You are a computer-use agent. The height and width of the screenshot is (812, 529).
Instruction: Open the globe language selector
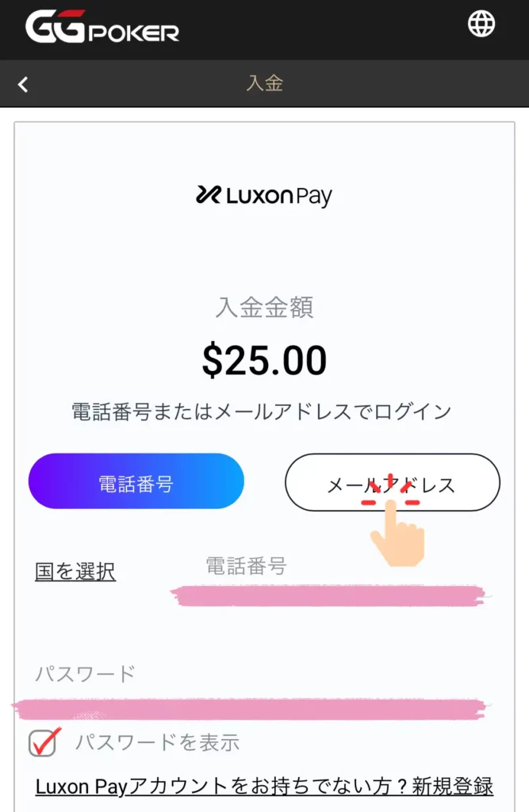click(x=481, y=24)
